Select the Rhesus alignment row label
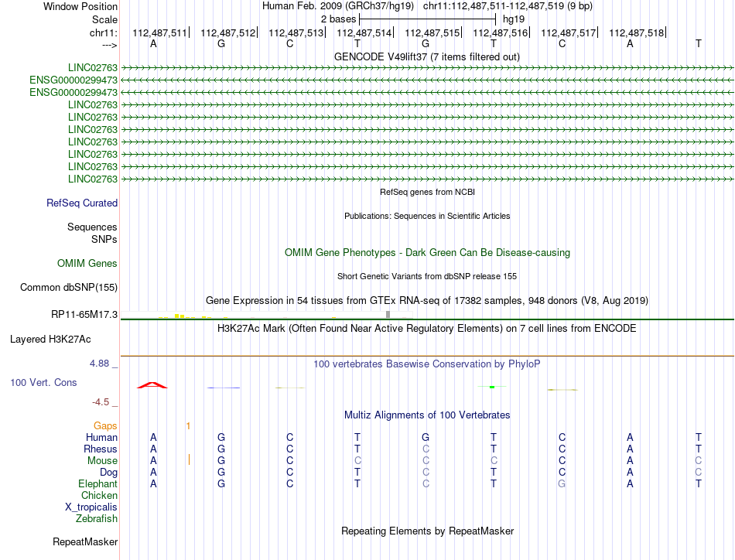 point(101,449)
